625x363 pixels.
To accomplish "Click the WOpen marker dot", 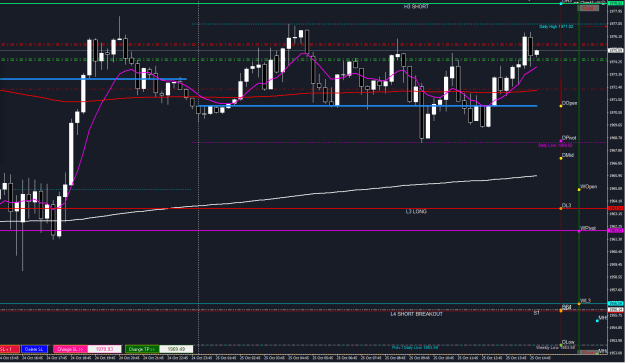I will [579, 189].
